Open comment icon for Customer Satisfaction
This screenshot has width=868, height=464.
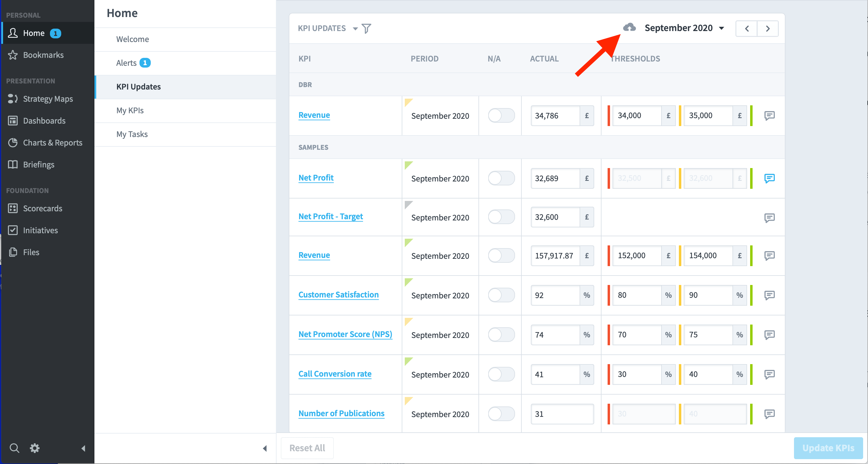769,295
